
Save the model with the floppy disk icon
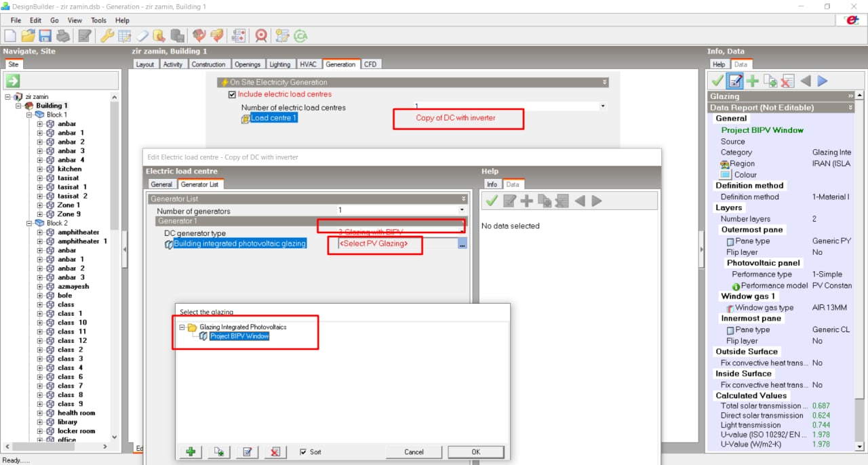(45, 35)
